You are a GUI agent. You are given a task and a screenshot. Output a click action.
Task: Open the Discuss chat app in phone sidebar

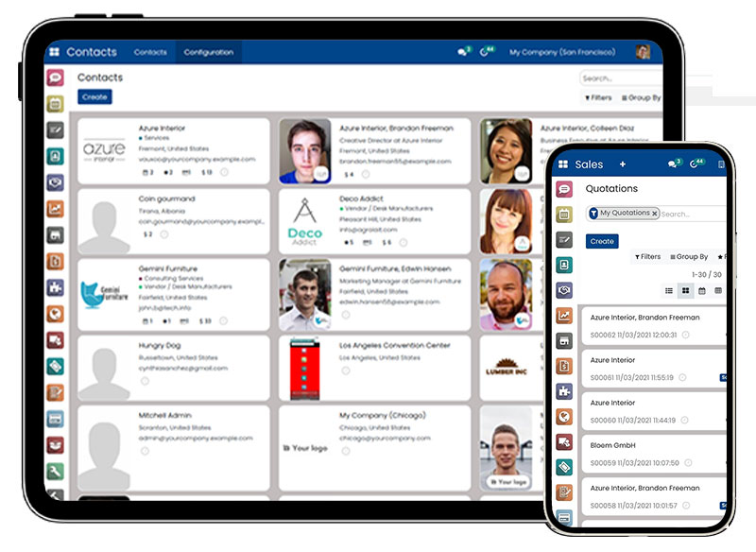(x=564, y=189)
